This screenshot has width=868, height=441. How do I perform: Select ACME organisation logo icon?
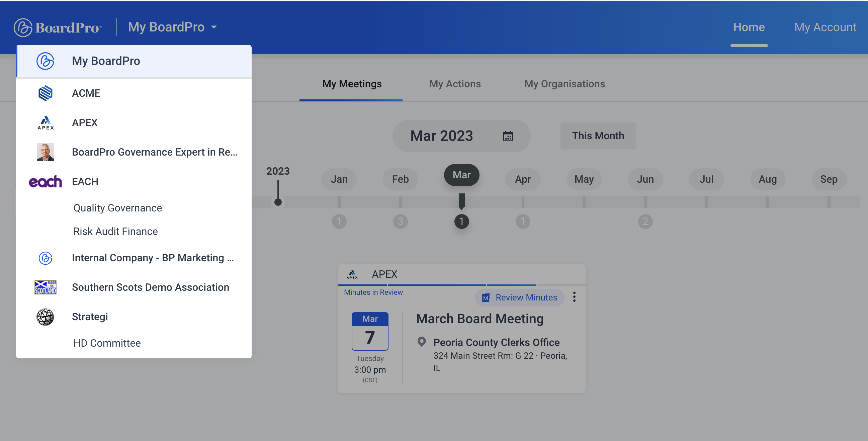coord(46,93)
